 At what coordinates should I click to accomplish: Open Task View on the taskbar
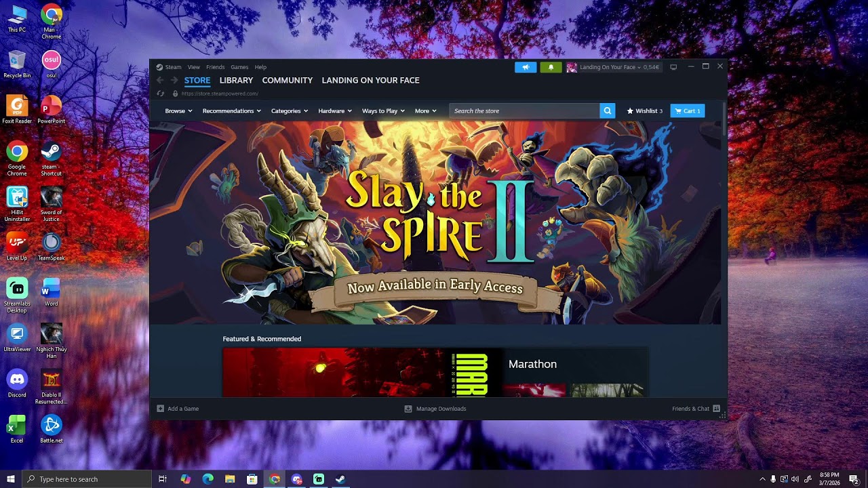pyautogui.click(x=163, y=479)
